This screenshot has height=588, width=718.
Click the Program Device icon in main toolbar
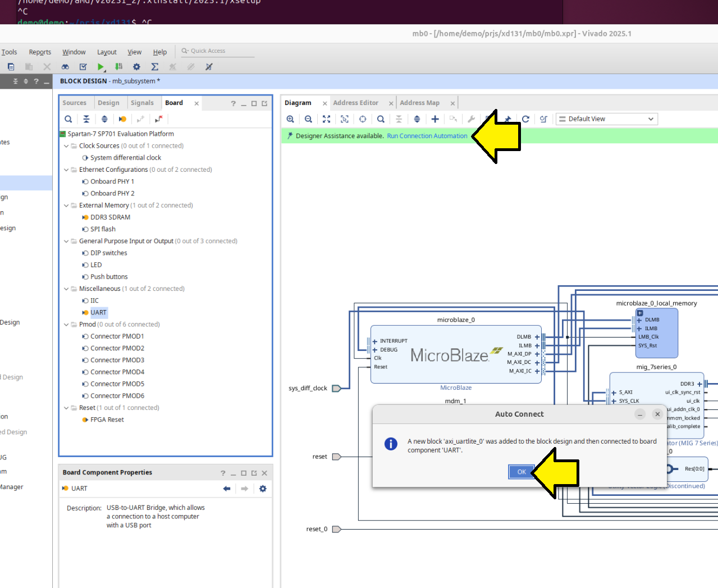tap(118, 67)
